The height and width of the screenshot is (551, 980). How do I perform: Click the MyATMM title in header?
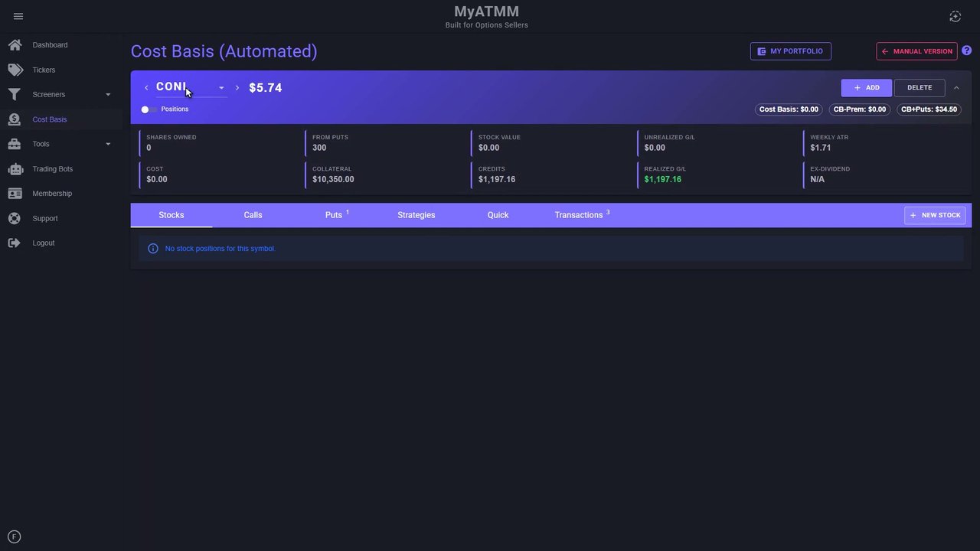(487, 11)
